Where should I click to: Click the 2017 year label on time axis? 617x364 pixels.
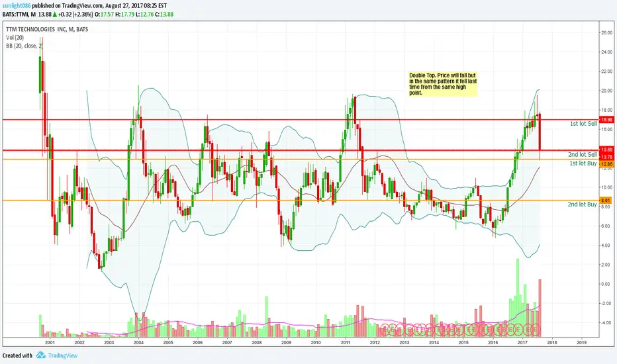522,342
